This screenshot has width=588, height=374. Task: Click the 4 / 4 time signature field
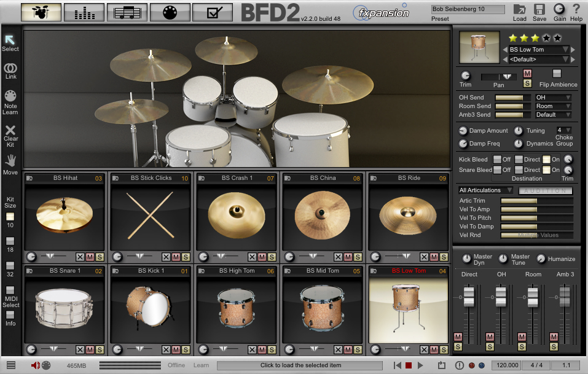click(x=536, y=365)
